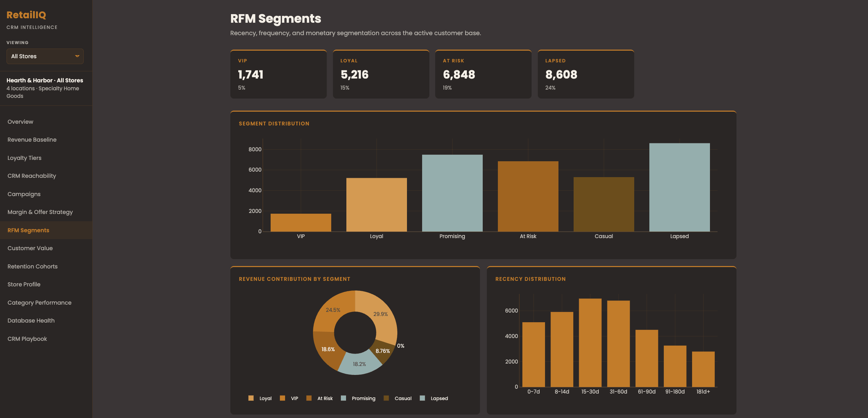
Task: Click the At Risk 6,848 card
Action: coord(483,74)
